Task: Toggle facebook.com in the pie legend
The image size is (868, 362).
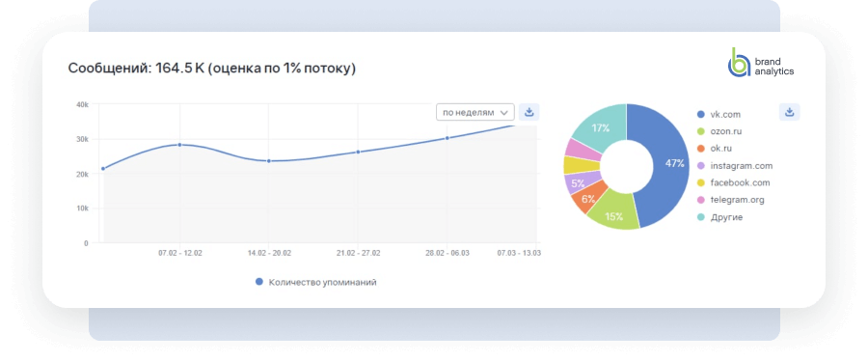Action: tap(734, 183)
